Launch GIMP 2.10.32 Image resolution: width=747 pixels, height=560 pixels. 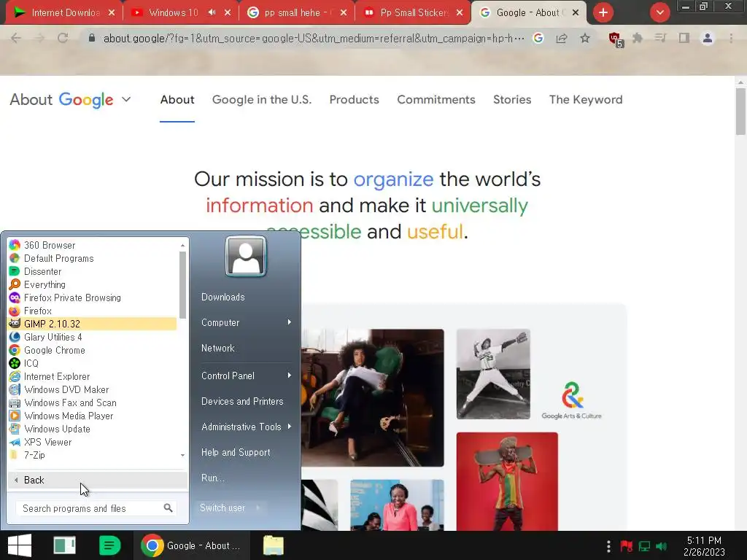[x=92, y=324]
